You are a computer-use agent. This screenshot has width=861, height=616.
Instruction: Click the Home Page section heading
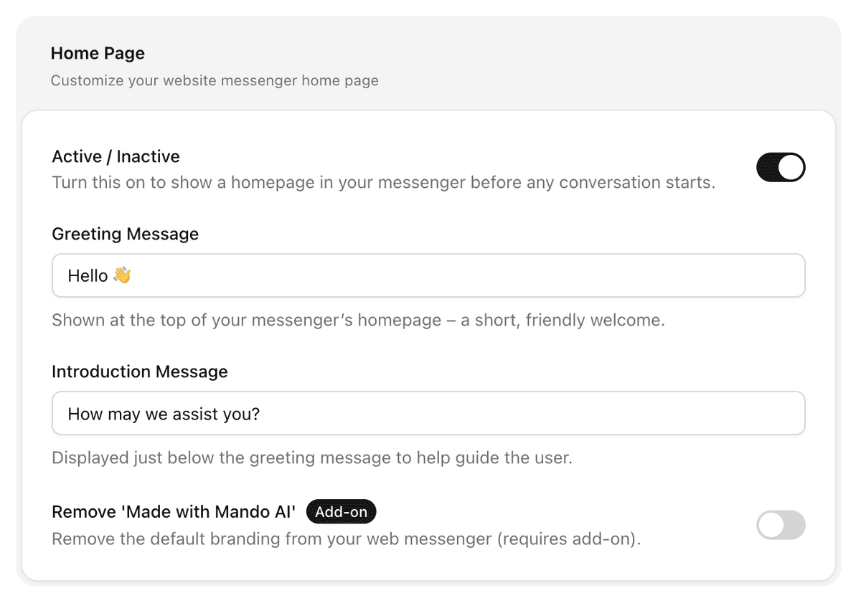98,53
